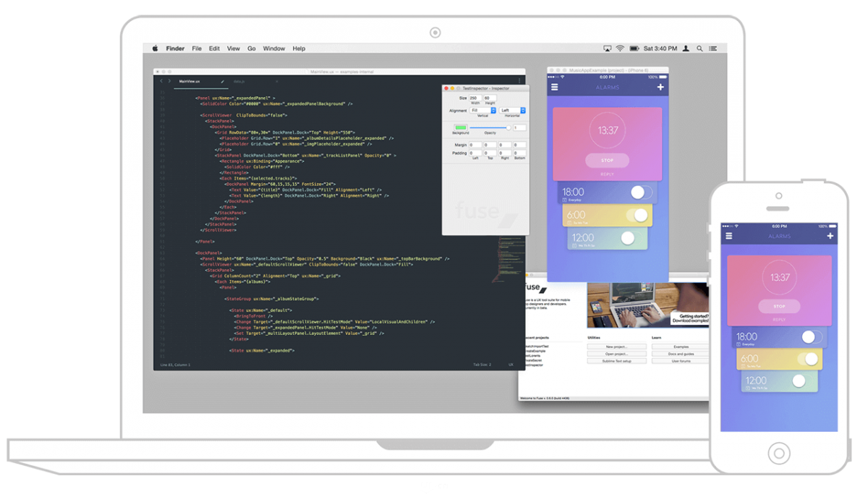Screen dimensions: 868x497
Task: Click the back arrow in code editor header
Action: [161, 81]
